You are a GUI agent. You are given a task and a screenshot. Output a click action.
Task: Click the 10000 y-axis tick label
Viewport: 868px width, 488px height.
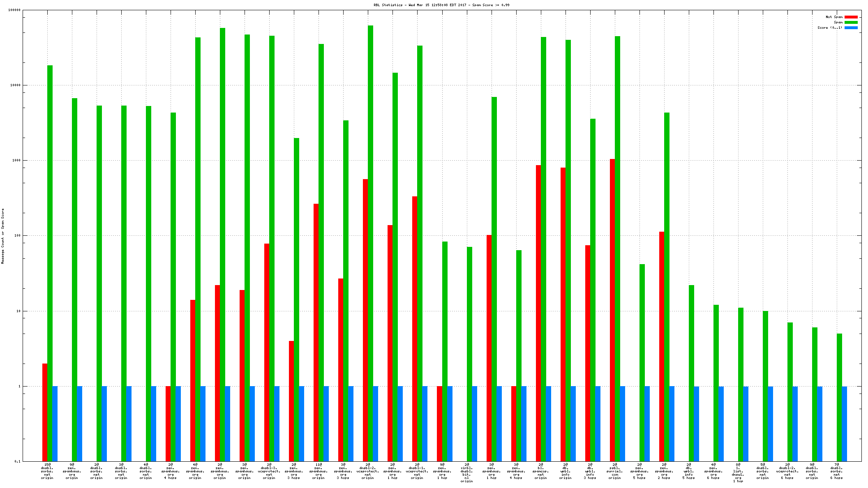(x=16, y=85)
